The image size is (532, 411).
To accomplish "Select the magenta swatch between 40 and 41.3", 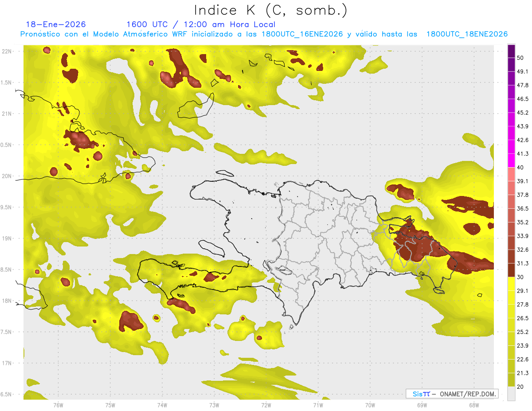I will point(512,160).
